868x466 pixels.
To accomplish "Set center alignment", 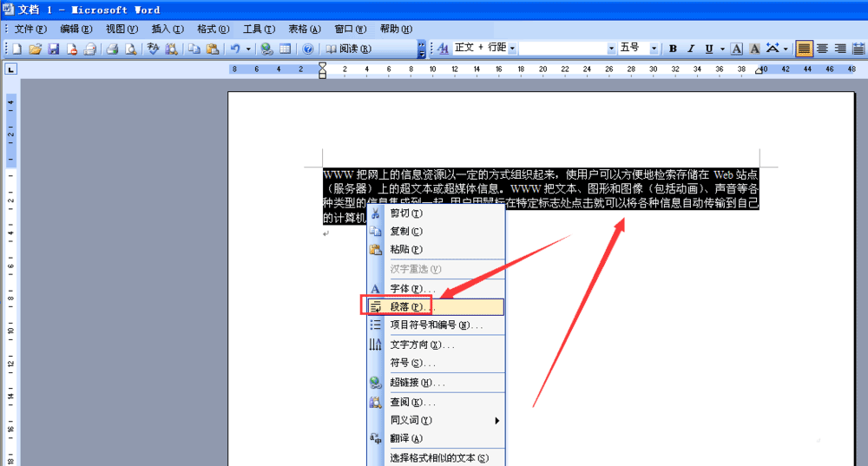I will (822, 49).
